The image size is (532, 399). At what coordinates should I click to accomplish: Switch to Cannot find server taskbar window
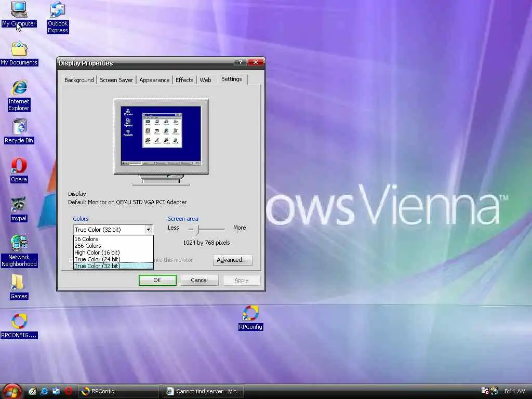point(203,392)
